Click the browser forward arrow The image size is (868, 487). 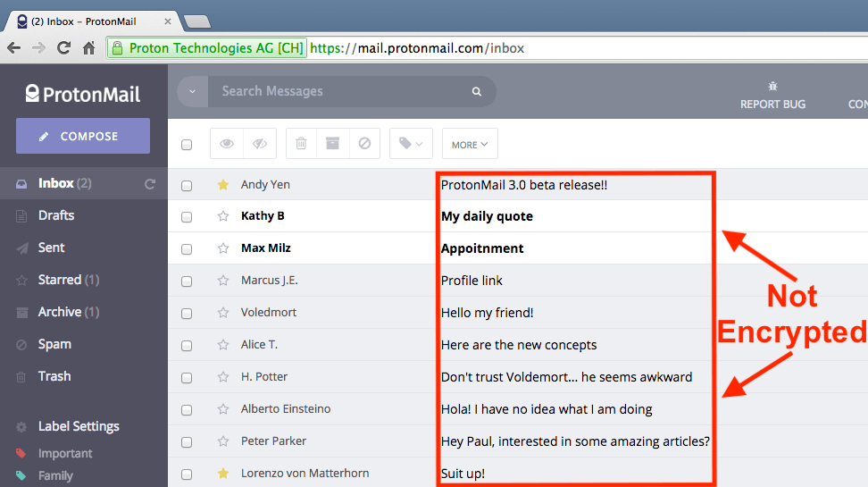coord(38,48)
